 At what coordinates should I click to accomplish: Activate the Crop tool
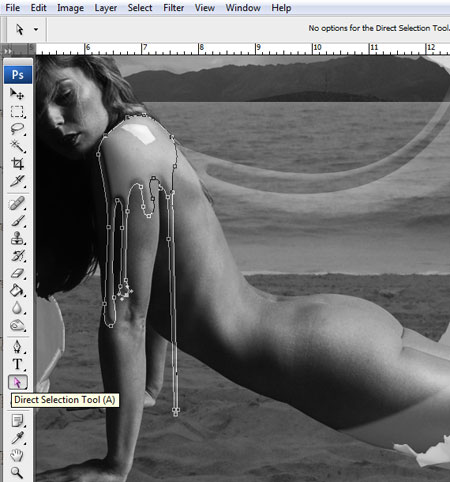17,164
